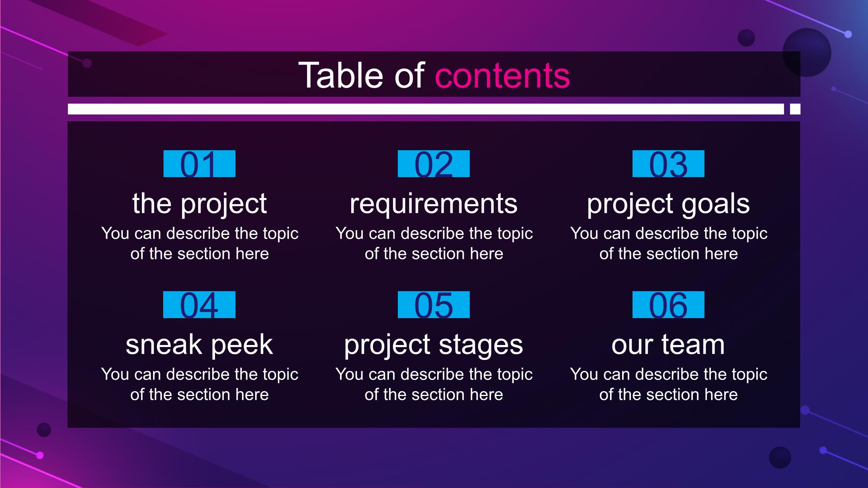Image resolution: width=868 pixels, height=488 pixels.
Task: Open the 'requirements' section heading
Action: point(434,204)
